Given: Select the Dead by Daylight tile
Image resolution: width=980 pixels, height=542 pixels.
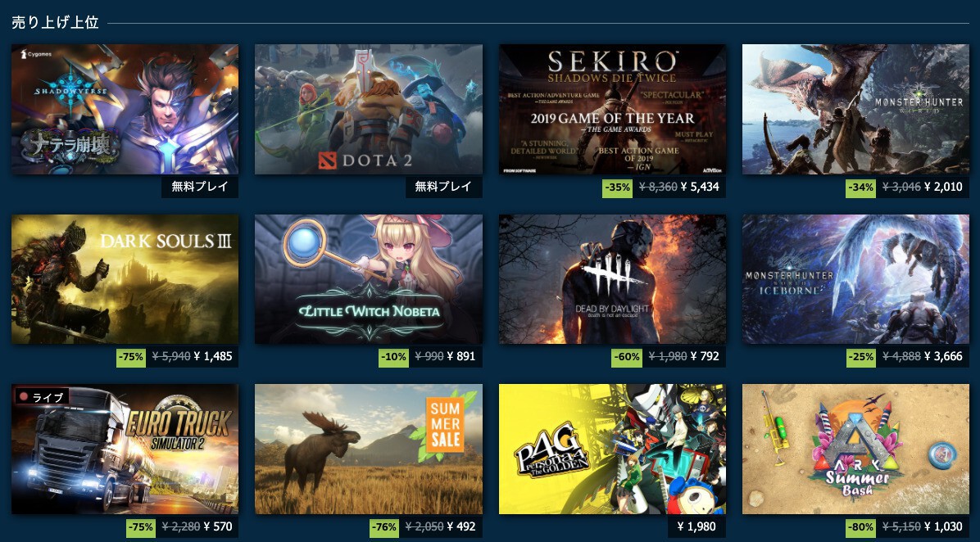Looking at the screenshot, I should pyautogui.click(x=613, y=279).
